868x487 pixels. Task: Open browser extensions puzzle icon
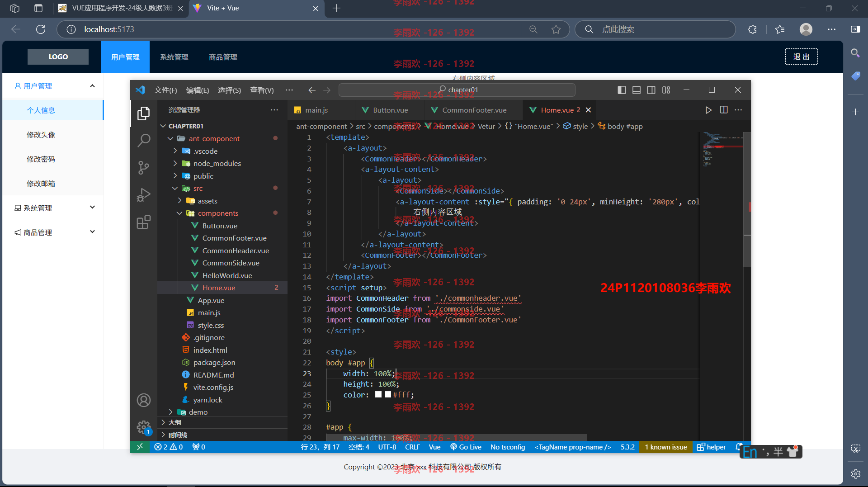[752, 29]
